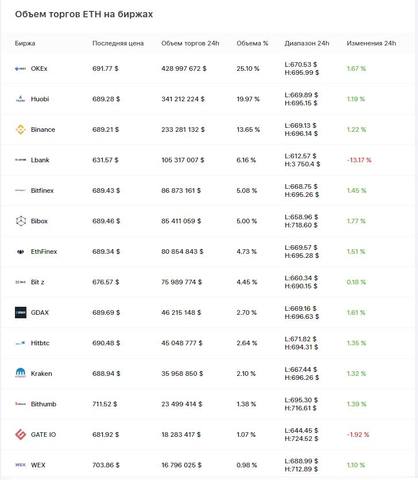Click Lbank's -13.17 % change value
Image resolution: width=418 pixels, height=480 pixels.
[x=359, y=160]
